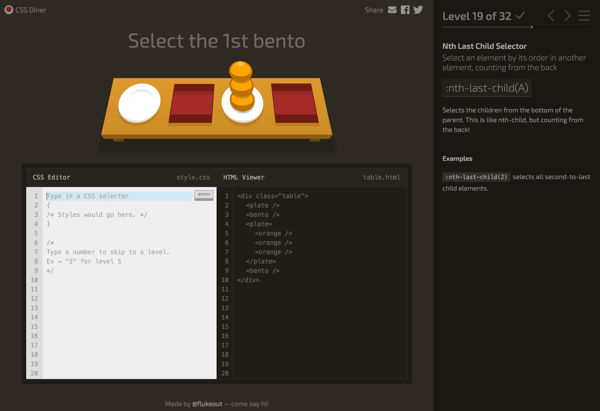Focus the CSS selector input field

click(x=119, y=196)
